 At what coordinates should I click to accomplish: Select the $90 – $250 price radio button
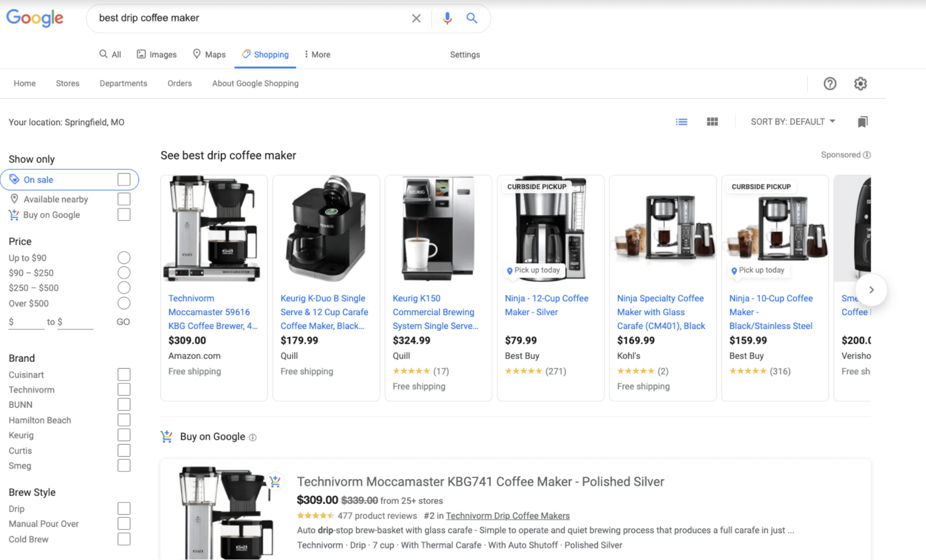click(x=124, y=272)
